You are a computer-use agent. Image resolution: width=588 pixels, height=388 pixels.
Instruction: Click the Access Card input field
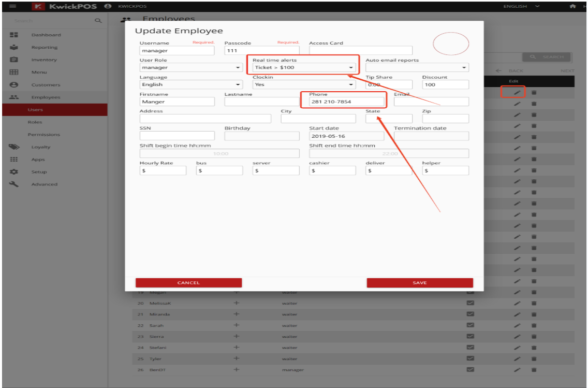coord(361,51)
